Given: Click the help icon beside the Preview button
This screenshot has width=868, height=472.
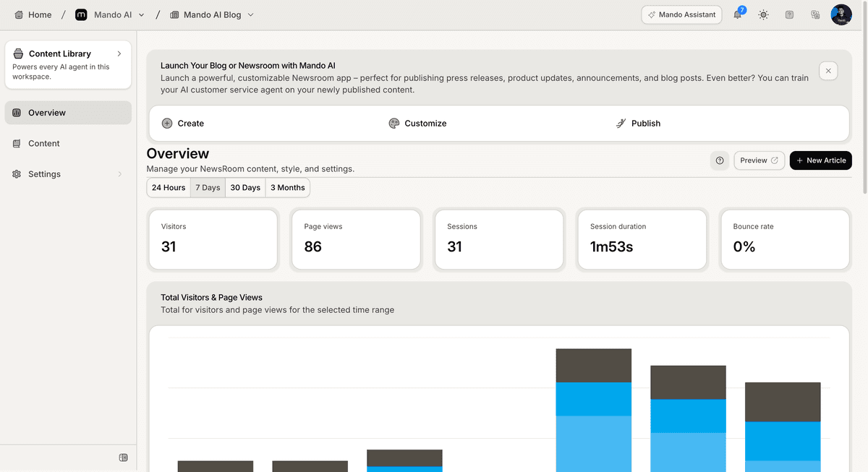Looking at the screenshot, I should point(720,160).
